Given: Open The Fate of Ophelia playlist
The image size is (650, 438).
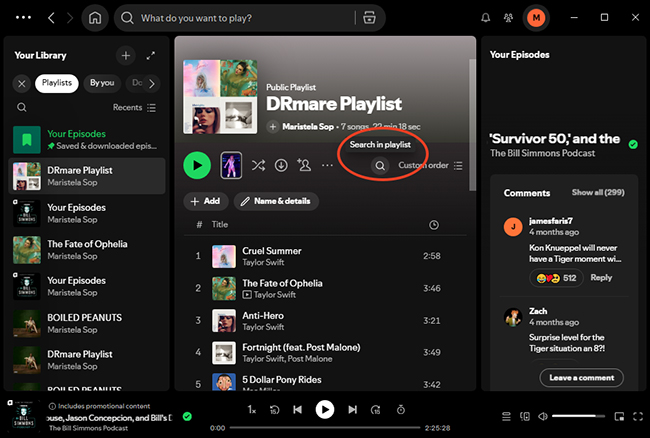Looking at the screenshot, I should pos(87,250).
